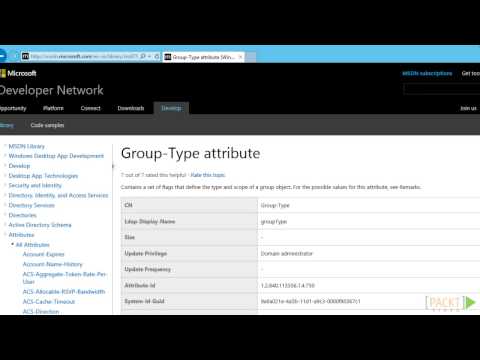
Task: Open Desktop App Technologies tree node
Action: point(43,176)
